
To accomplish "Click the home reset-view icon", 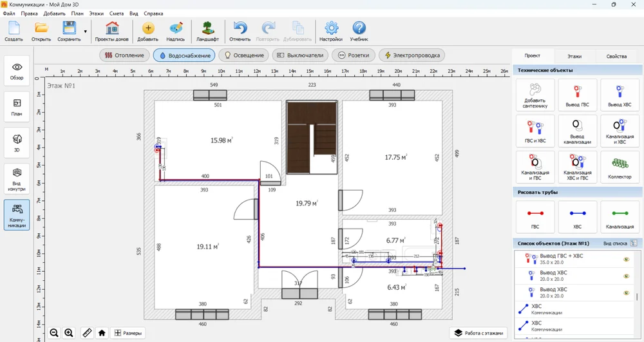I will (x=102, y=333).
